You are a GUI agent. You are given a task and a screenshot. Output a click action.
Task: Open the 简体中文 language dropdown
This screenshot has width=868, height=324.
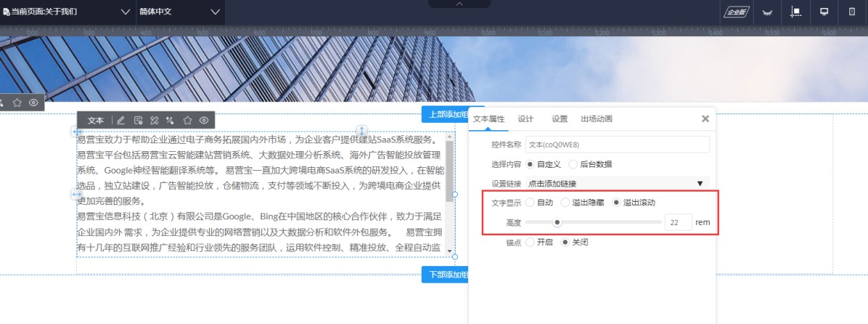tap(180, 12)
